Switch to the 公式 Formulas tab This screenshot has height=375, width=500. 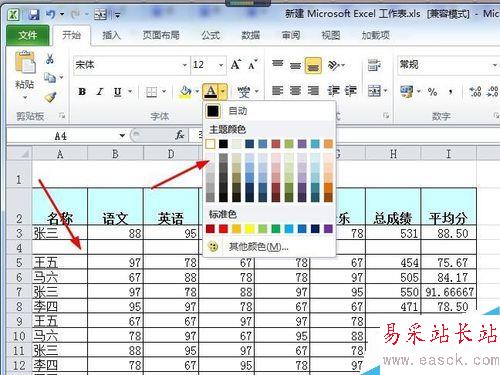[211, 35]
